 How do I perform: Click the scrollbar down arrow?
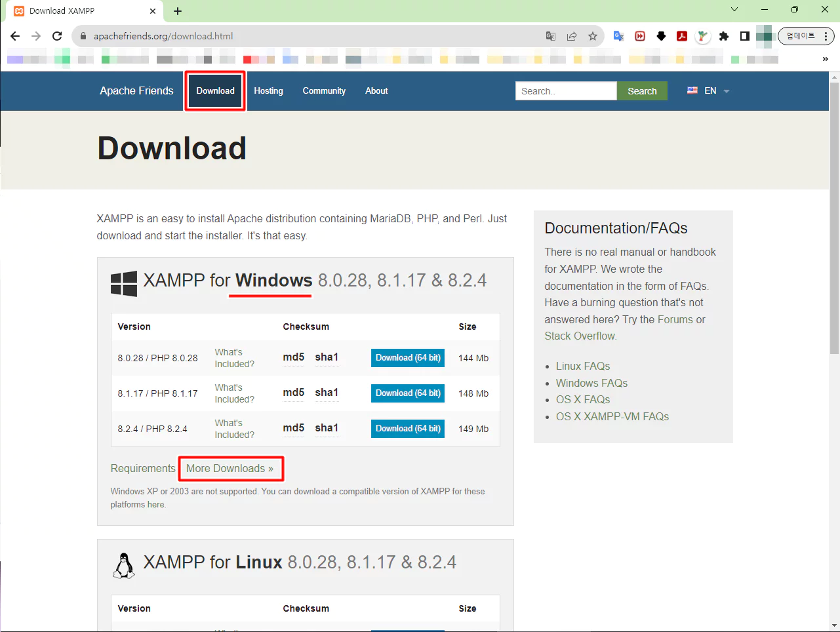(834, 626)
